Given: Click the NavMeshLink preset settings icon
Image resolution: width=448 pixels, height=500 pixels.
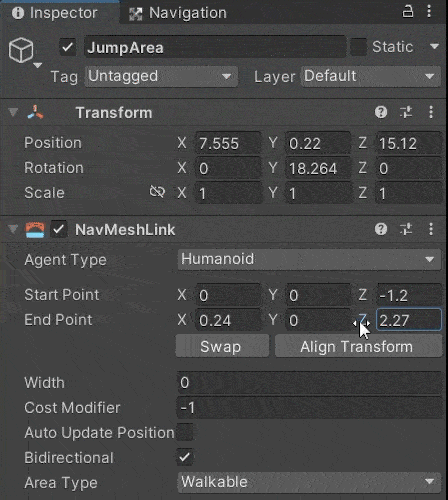Looking at the screenshot, I should pos(406,229).
